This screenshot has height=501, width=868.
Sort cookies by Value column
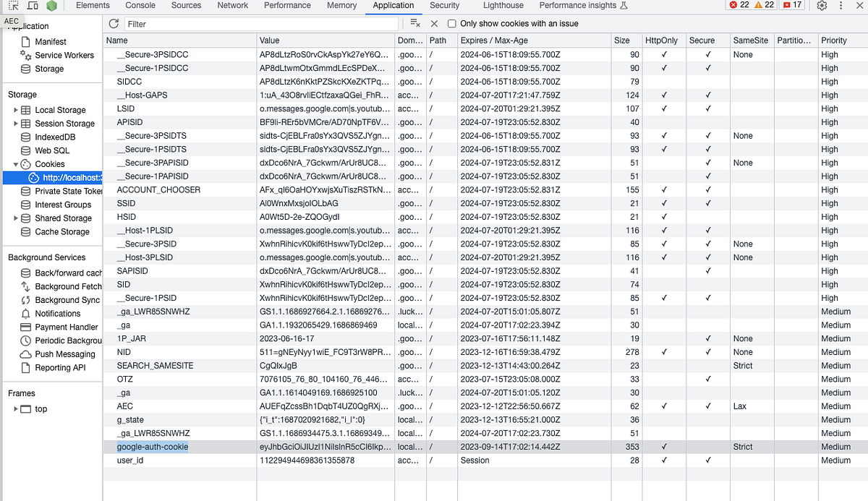click(325, 40)
